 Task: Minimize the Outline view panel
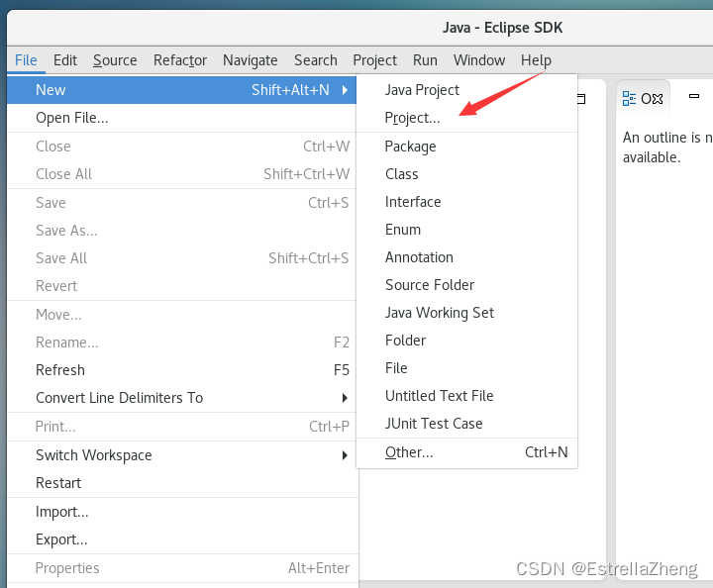(694, 96)
